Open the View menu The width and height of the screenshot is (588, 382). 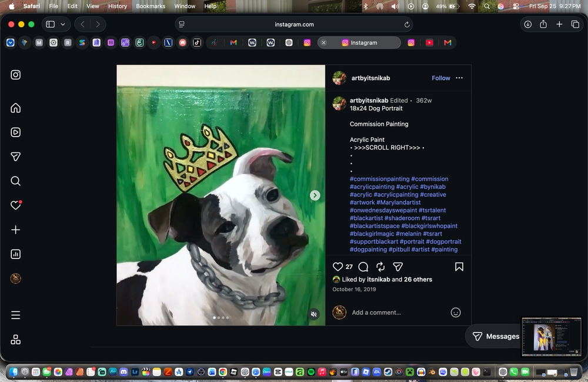pyautogui.click(x=93, y=6)
